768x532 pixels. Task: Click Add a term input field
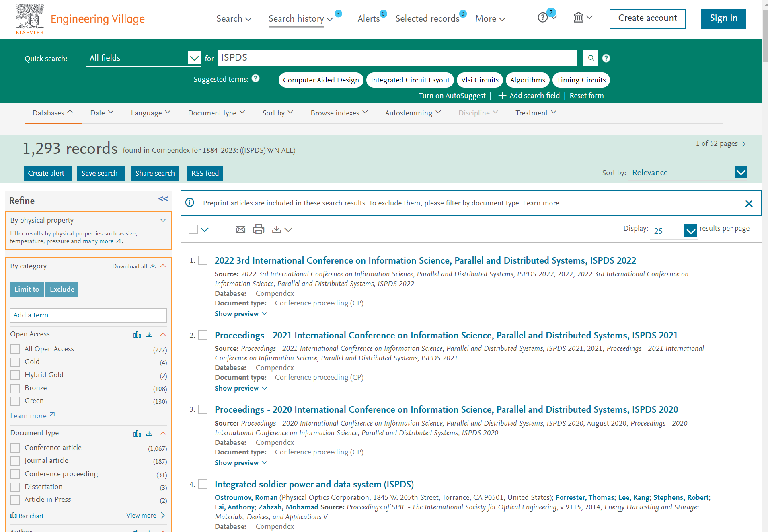click(88, 315)
